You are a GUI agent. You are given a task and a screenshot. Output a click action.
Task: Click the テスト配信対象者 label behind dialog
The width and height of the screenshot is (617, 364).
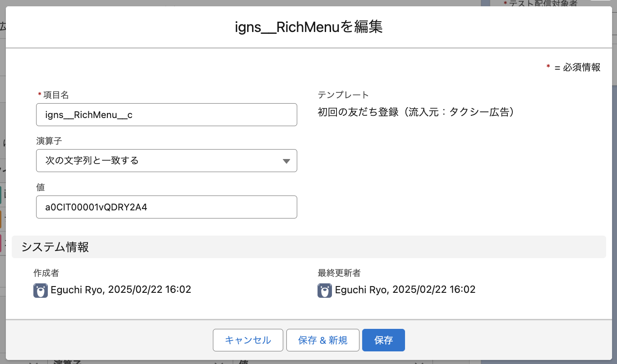543,4
